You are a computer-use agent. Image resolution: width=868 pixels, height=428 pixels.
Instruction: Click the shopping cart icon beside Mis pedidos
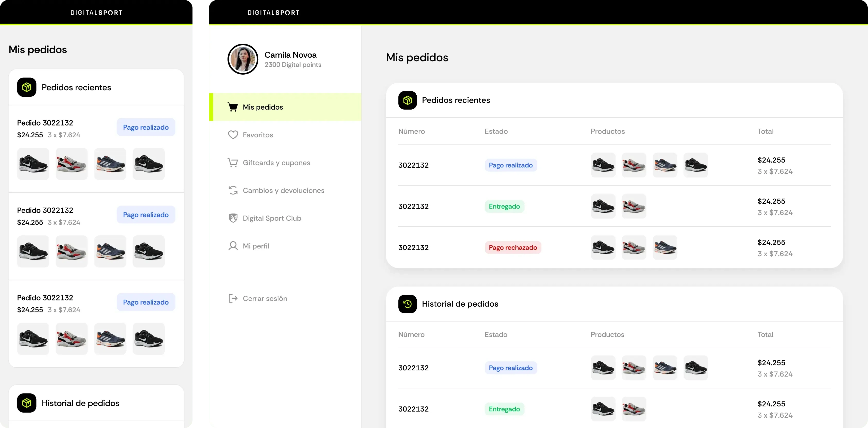232,107
